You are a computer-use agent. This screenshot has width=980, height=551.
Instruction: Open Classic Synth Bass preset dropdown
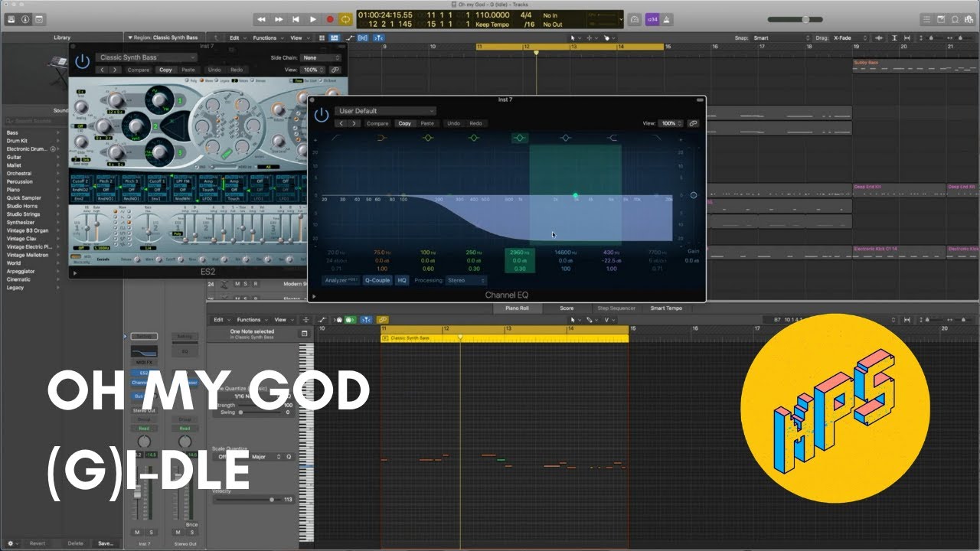click(147, 57)
